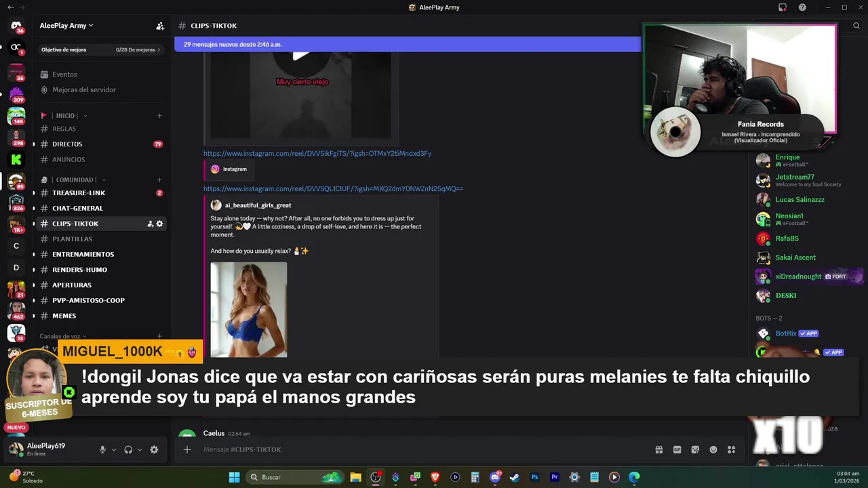Open the server icon showing letter C
868x488 pixels.
coord(16,246)
